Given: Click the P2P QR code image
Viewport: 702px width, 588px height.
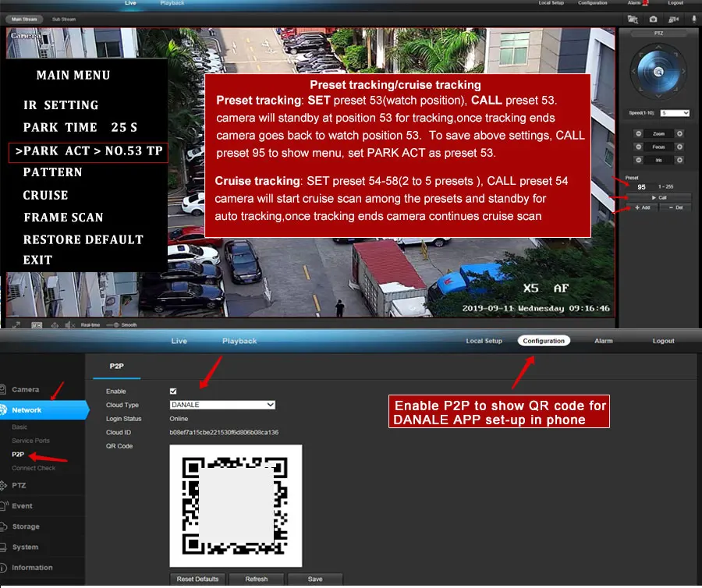Looking at the screenshot, I should 236,505.
